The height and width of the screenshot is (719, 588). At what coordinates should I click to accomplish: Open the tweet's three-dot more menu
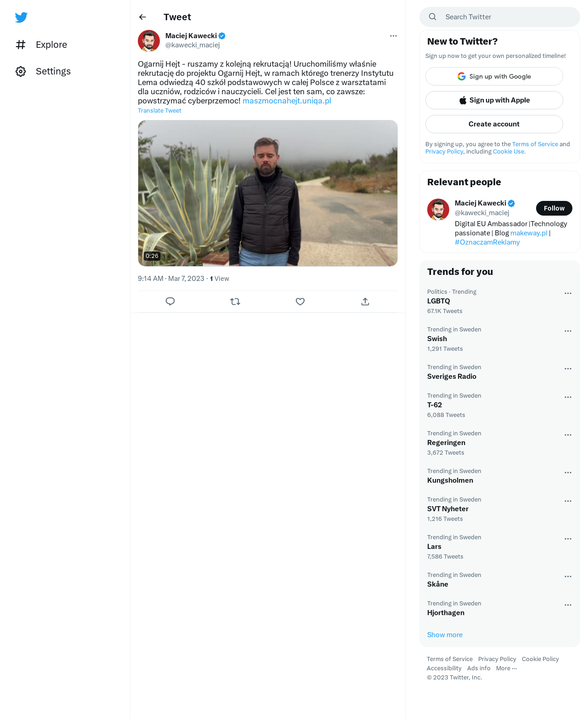coord(393,36)
